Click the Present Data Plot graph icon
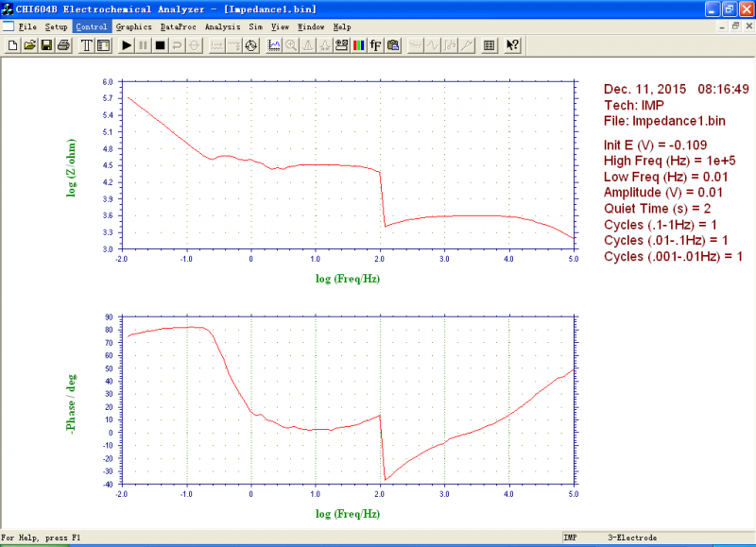This screenshot has width=756, height=547. (x=273, y=45)
